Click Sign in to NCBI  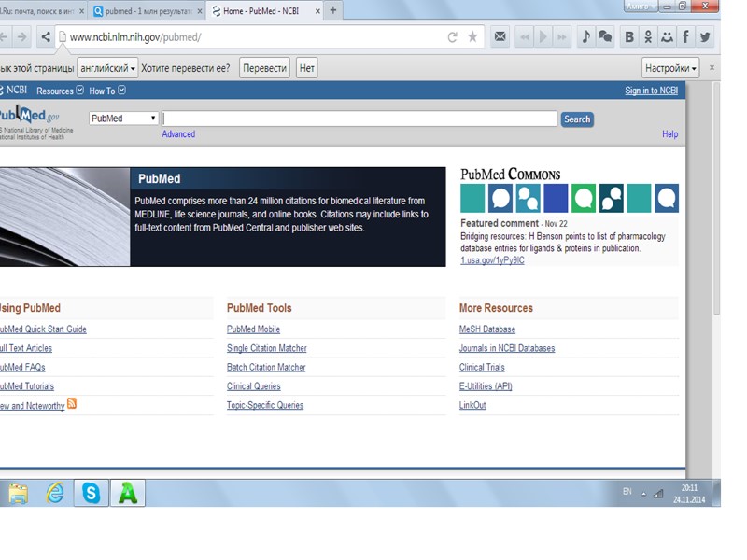pyautogui.click(x=651, y=91)
